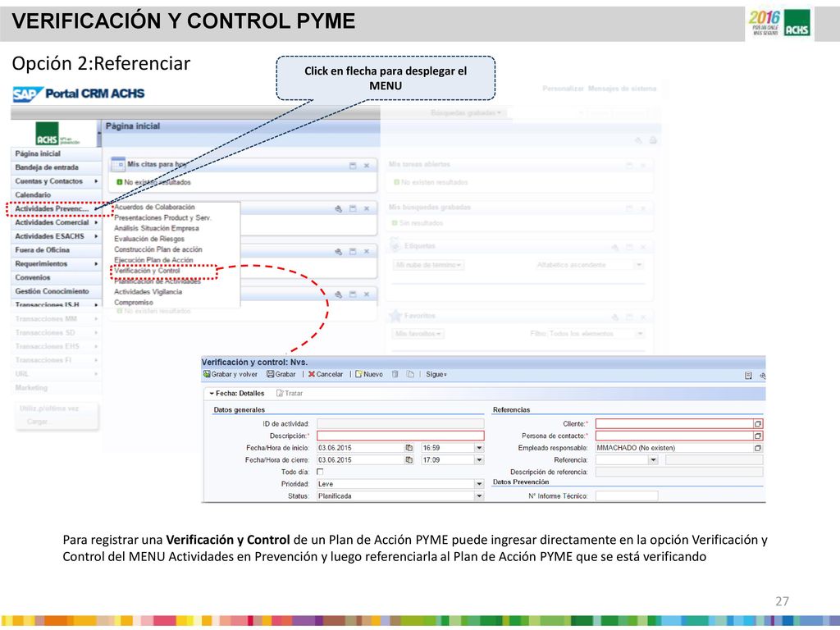Click the ACHS logo in sidebar
Image resolution: width=840 pixels, height=630 pixels.
[47, 134]
